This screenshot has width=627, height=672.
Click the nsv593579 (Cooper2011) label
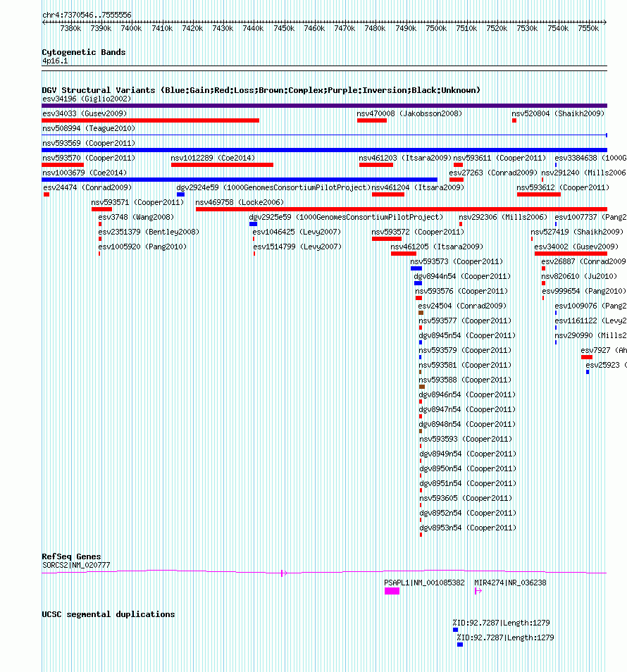[465, 350]
